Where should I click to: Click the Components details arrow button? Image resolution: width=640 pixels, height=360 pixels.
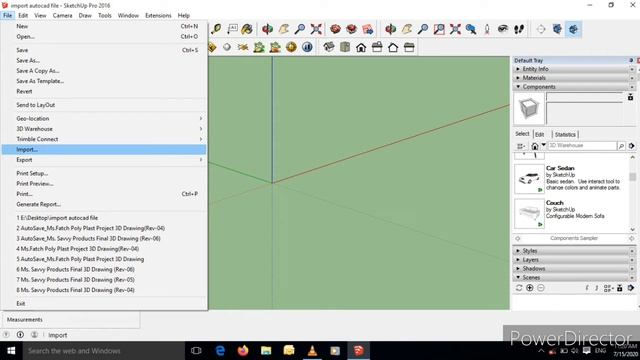tap(631, 146)
